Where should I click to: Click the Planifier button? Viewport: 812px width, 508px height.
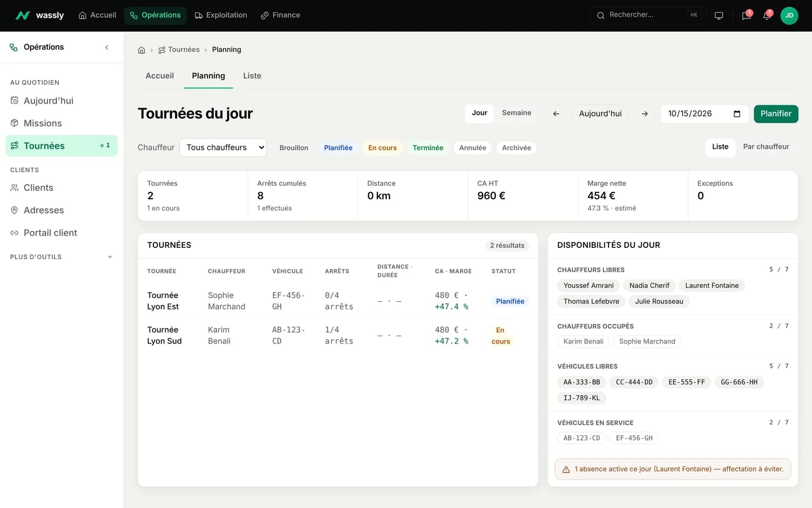pos(776,114)
